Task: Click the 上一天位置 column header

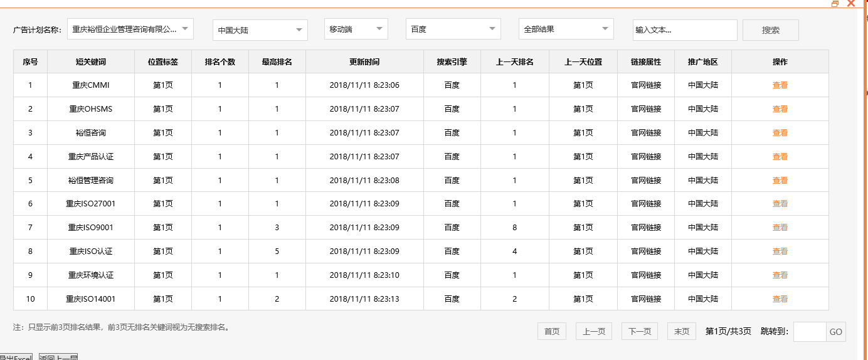Action: coord(583,62)
